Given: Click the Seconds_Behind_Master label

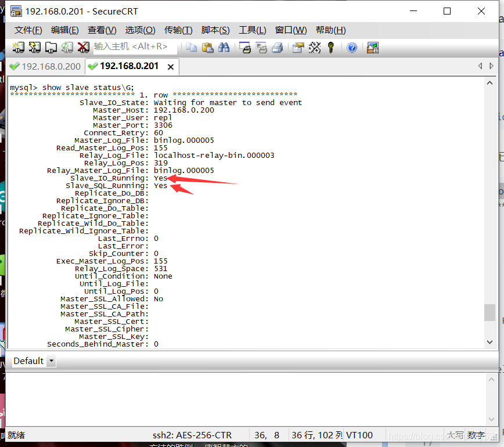Looking at the screenshot, I should (98, 344).
